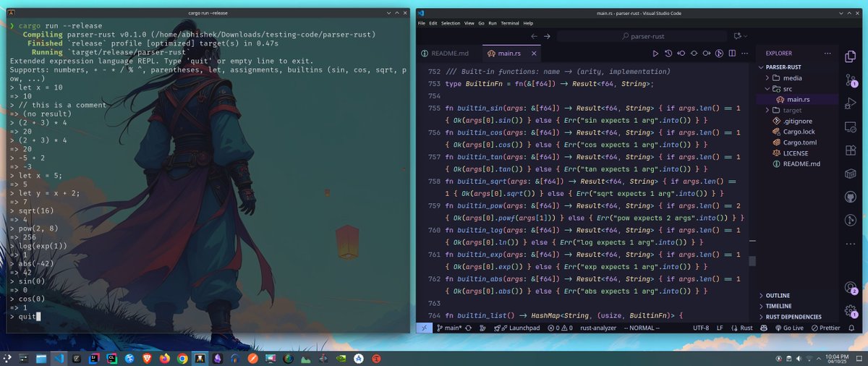This screenshot has width=868, height=366.
Task: Open the timeline history icon in editor toolbar
Action: (x=669, y=54)
